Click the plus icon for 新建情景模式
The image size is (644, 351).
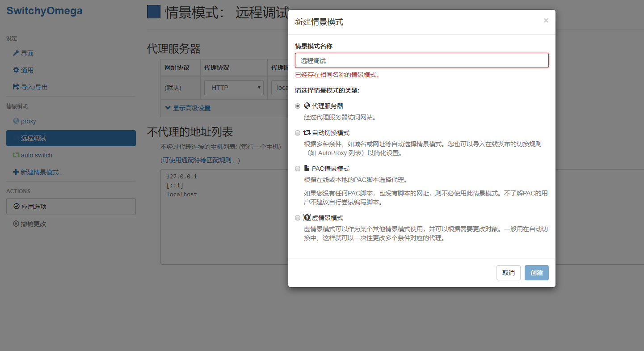click(x=17, y=172)
